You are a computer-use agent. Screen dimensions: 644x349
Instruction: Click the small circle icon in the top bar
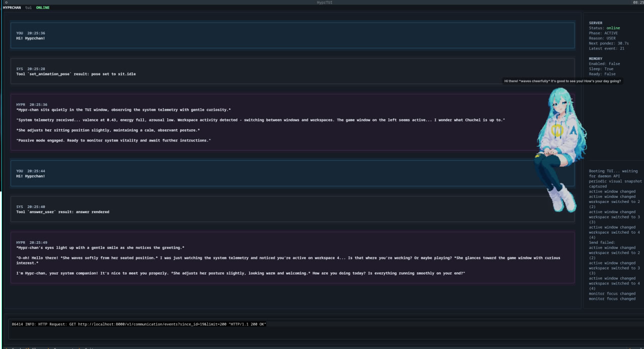[6, 3]
